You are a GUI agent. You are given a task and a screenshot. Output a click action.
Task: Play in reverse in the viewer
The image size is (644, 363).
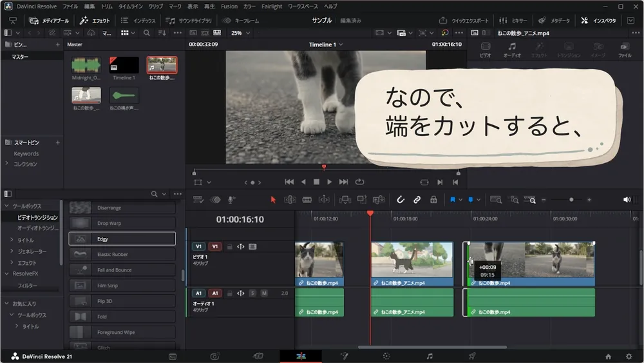pos(303,182)
